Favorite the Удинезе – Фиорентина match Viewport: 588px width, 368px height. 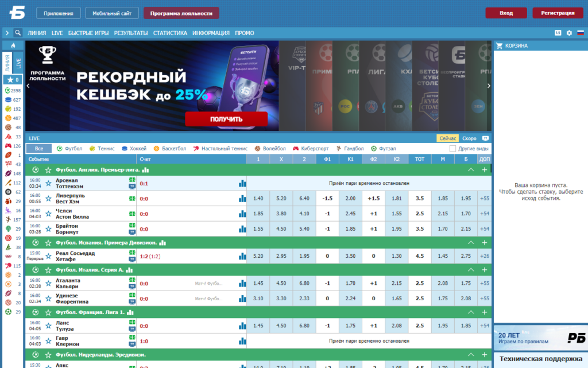coord(48,299)
